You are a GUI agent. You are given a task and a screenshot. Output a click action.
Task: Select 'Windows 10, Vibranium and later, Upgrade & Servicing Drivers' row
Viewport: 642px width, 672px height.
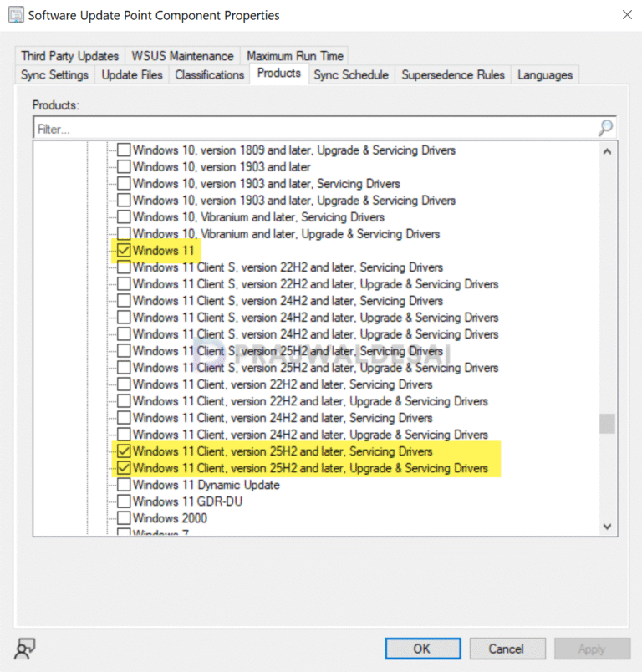286,233
